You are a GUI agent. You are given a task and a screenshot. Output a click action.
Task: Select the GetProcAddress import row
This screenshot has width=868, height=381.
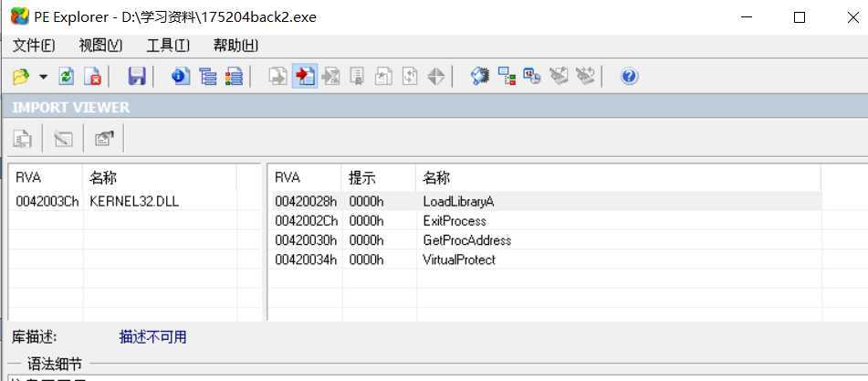545,240
